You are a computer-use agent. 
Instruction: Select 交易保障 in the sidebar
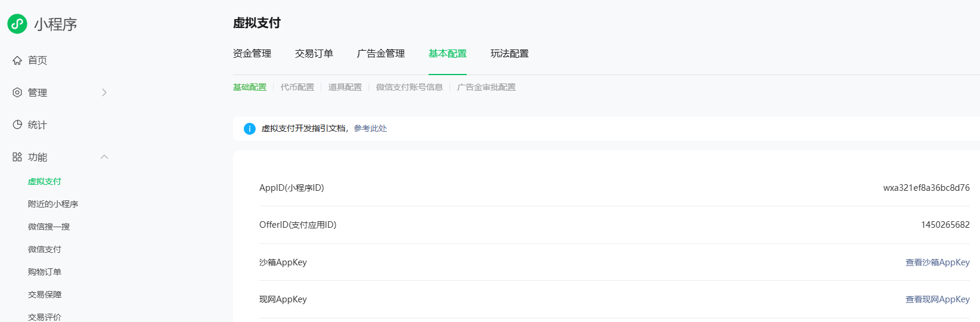45,295
